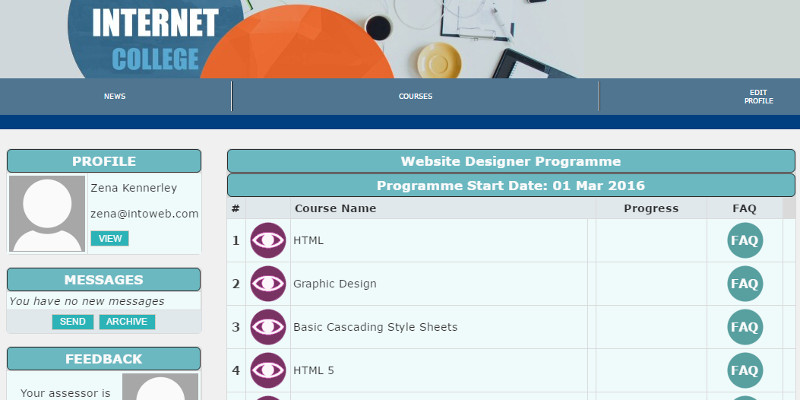Click 'Your assessor is' text
Image resolution: width=800 pixels, height=400 pixels.
[65, 393]
